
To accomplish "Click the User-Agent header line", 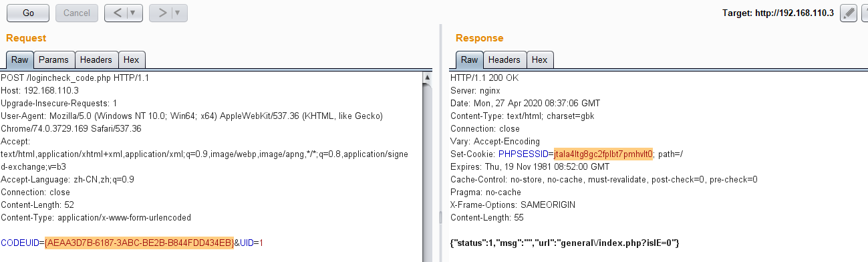I will (x=192, y=122).
